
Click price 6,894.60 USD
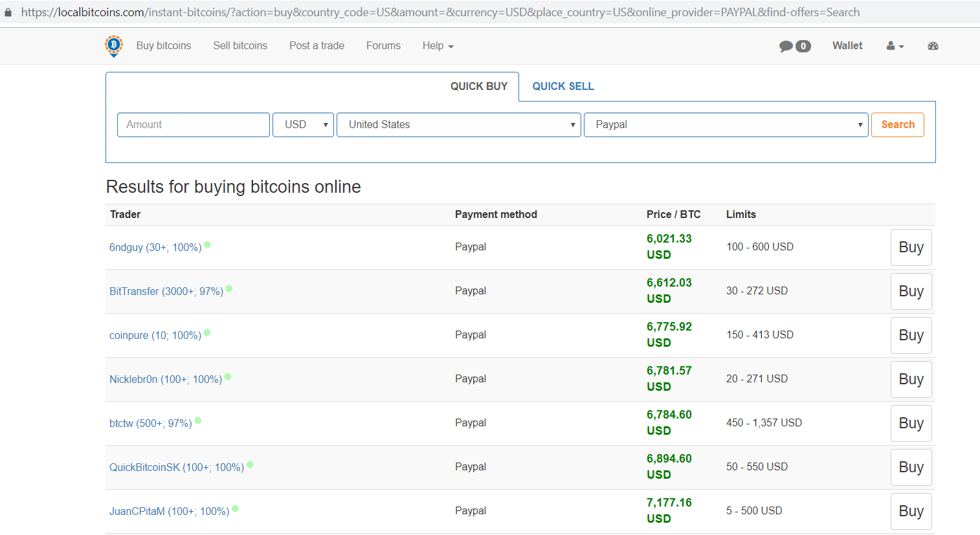click(669, 466)
